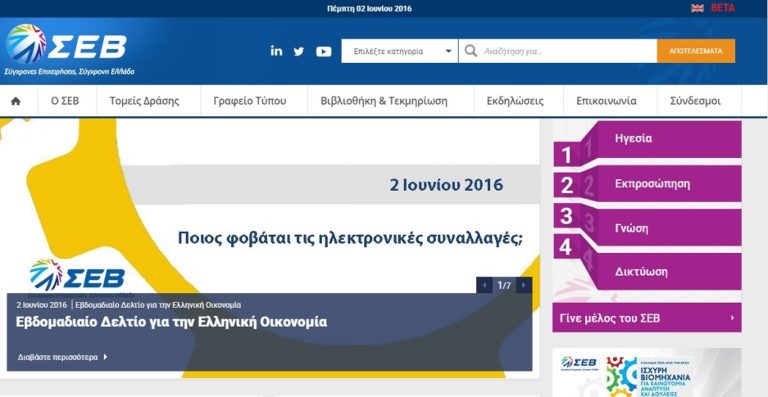768x397 pixels.
Task: Open the ΣΕΒ LinkedIn page icon
Action: point(276,51)
